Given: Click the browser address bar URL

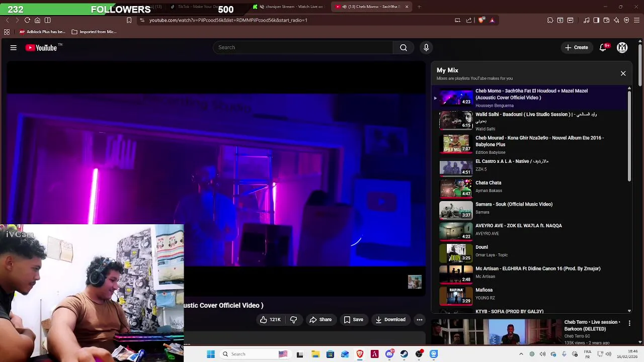Looking at the screenshot, I should [x=228, y=20].
